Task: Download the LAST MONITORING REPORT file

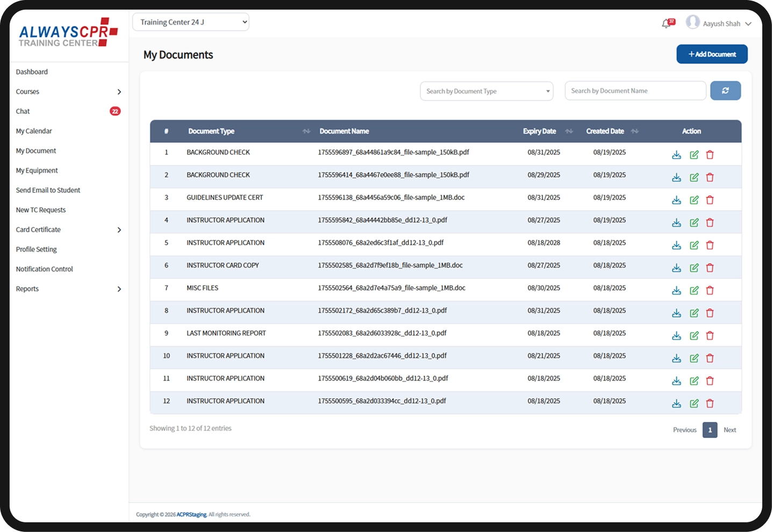Action: [x=676, y=335]
